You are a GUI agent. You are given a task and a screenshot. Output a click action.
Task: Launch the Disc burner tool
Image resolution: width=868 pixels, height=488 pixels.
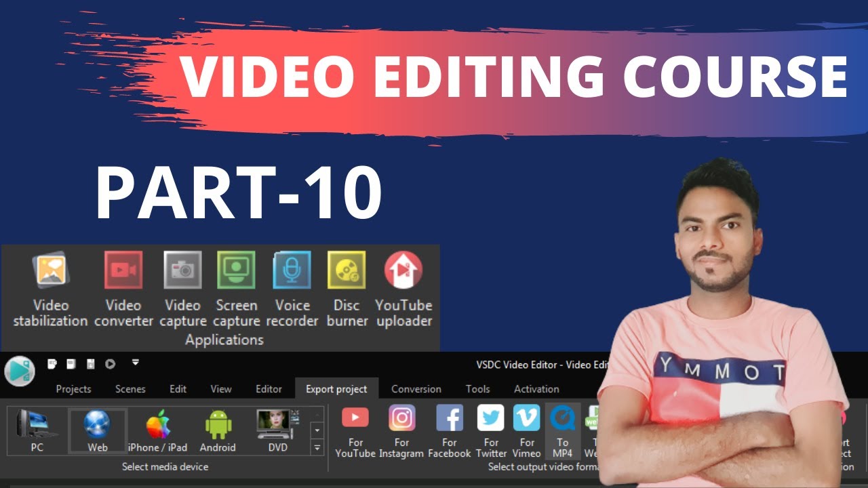347,289
